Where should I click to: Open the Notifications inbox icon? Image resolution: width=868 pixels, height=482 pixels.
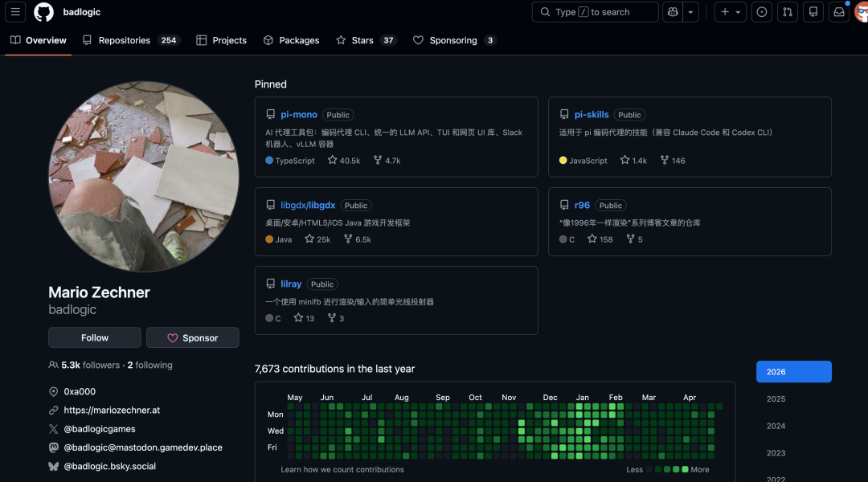pyautogui.click(x=839, y=12)
